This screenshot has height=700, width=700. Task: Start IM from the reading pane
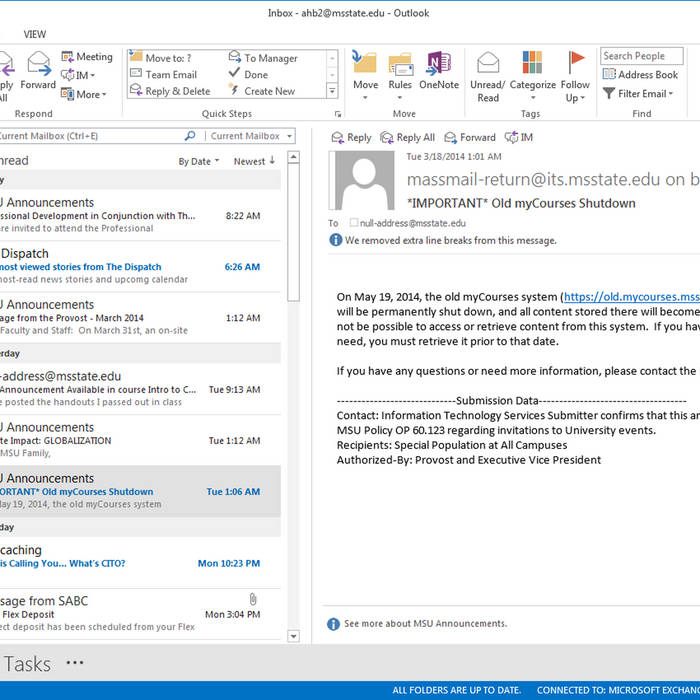[518, 138]
